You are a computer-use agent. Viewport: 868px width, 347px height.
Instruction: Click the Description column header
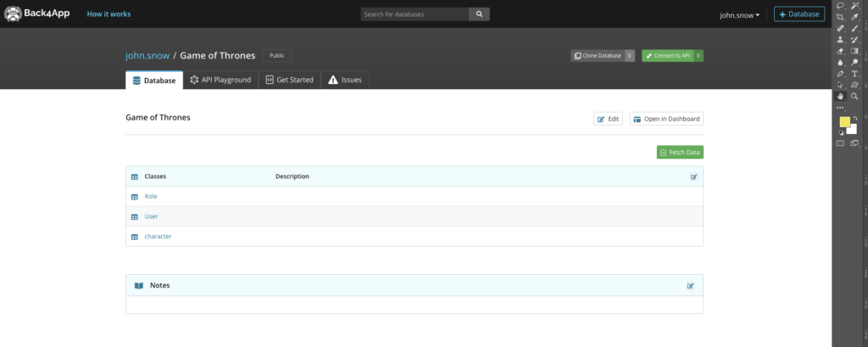point(292,176)
